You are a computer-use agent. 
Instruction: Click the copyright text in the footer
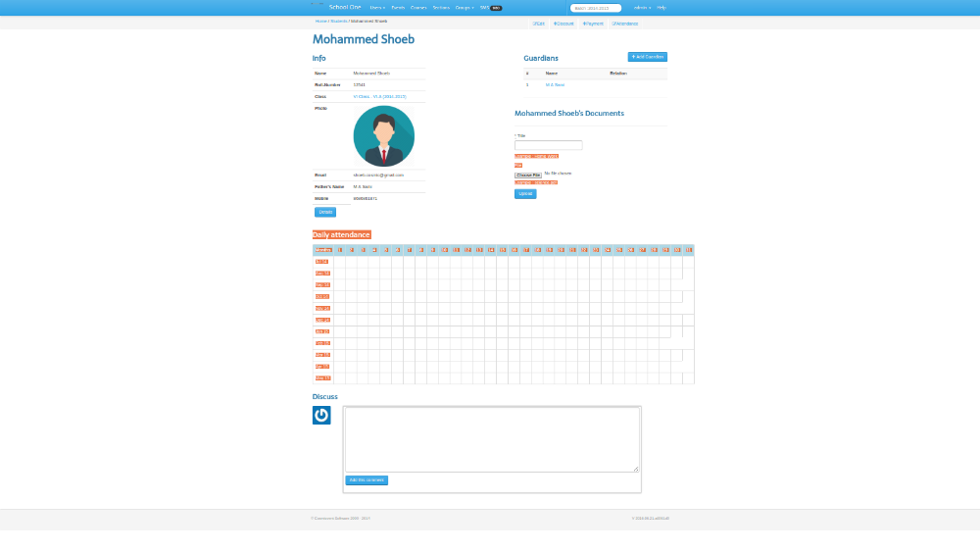[341, 519]
